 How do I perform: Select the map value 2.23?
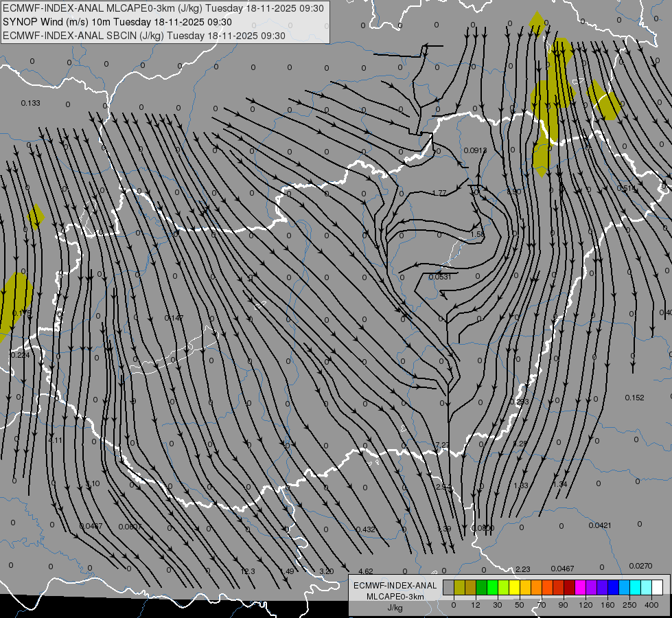point(523,569)
